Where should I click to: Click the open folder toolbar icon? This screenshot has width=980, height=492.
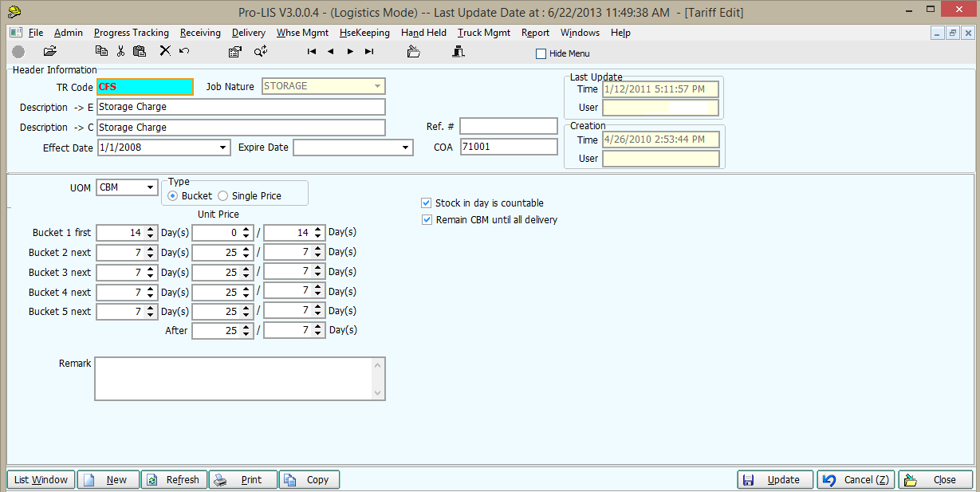coord(50,51)
